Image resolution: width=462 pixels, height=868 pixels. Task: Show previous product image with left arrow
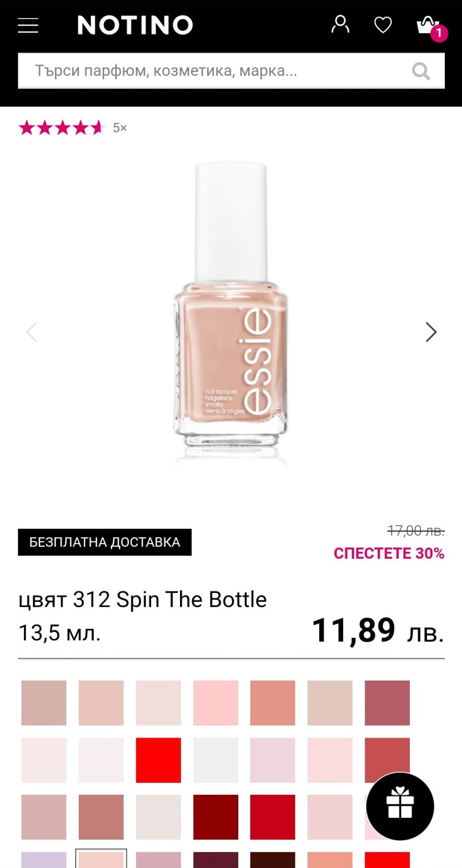click(32, 332)
